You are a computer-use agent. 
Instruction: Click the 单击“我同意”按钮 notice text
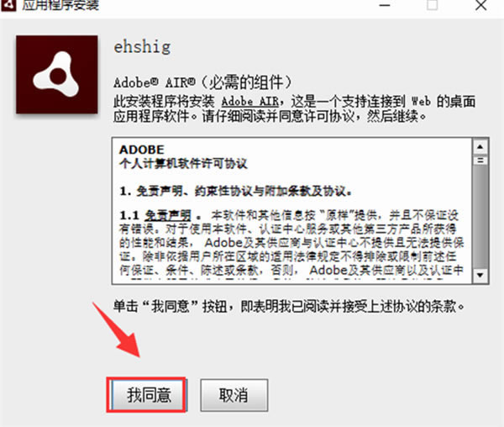point(289,306)
